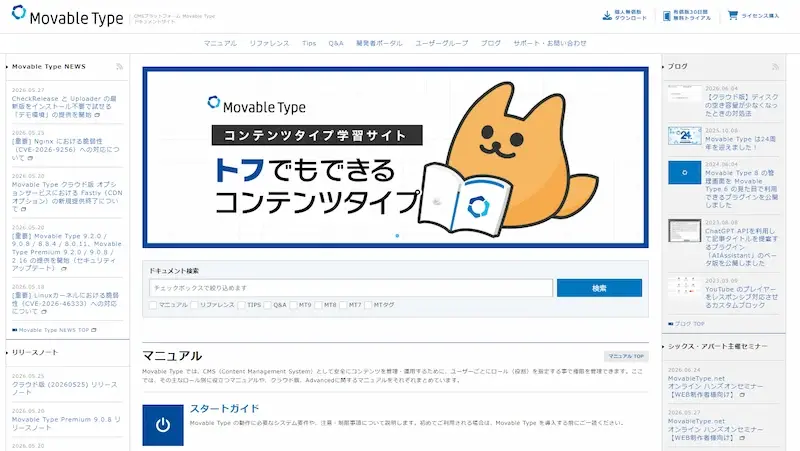Click the YouTube player post thumbnail
This screenshot has width=800, height=451.
685,287
